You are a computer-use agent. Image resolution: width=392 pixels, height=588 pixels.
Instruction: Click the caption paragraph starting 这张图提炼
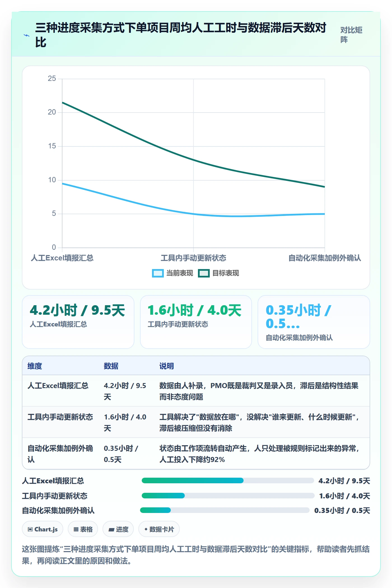click(196, 555)
